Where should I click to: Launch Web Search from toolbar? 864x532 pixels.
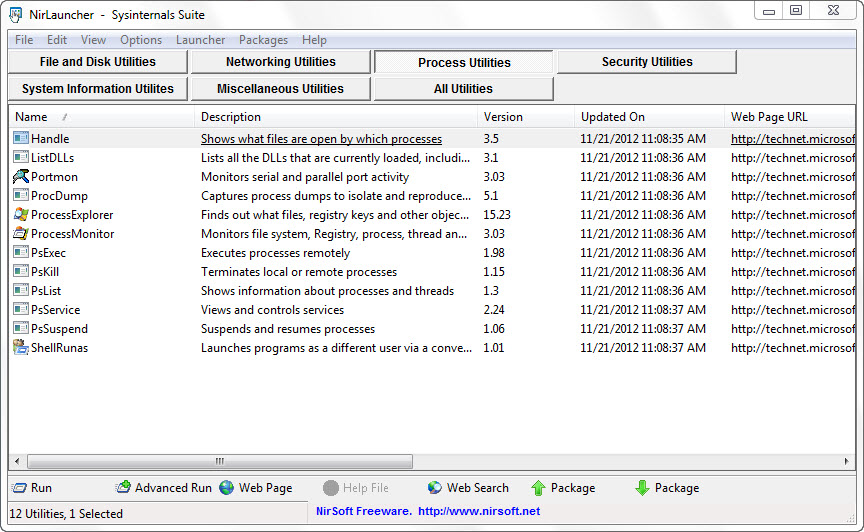[x=468, y=488]
